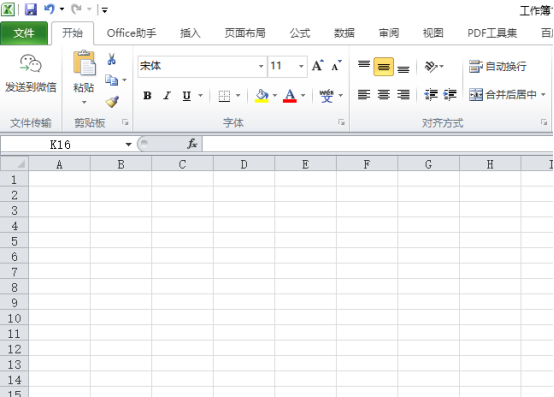The height and width of the screenshot is (397, 554).
Task: Open the Name Box dropdown arrow
Action: click(x=128, y=144)
